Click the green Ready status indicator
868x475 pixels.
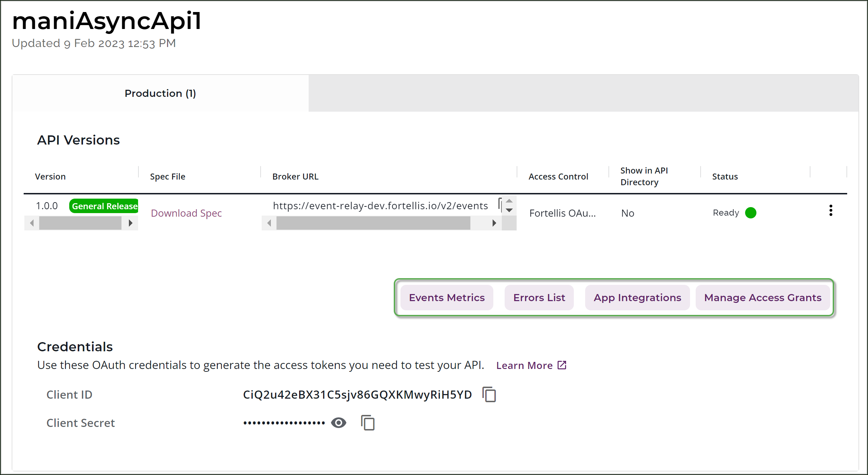750,213
